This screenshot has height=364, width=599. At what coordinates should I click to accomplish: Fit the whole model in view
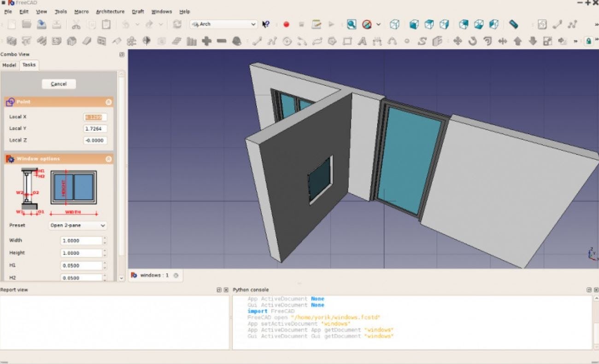pyautogui.click(x=351, y=24)
